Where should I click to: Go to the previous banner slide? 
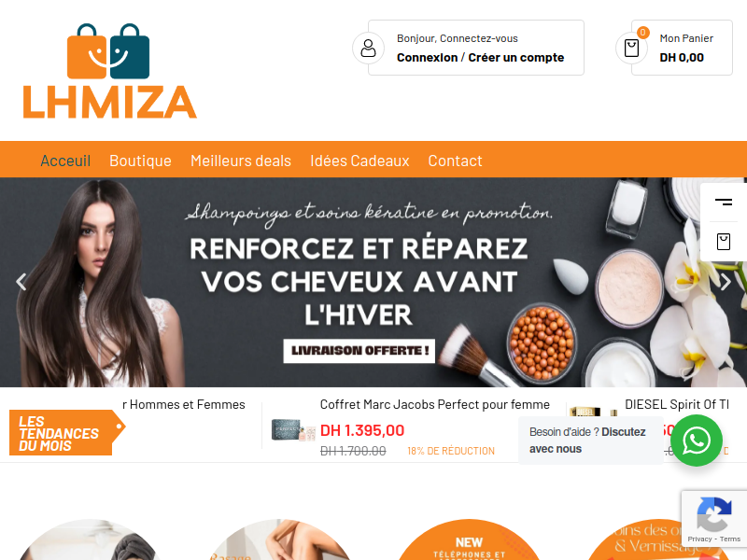click(x=21, y=282)
